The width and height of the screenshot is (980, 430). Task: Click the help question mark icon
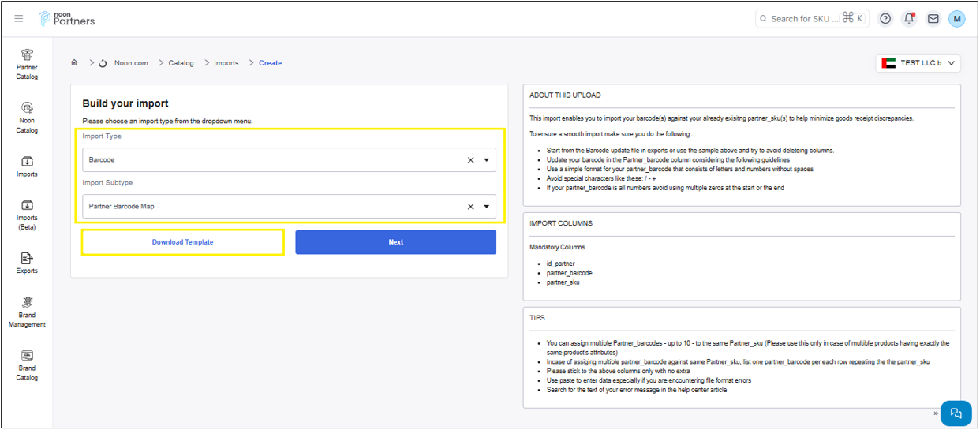(885, 19)
